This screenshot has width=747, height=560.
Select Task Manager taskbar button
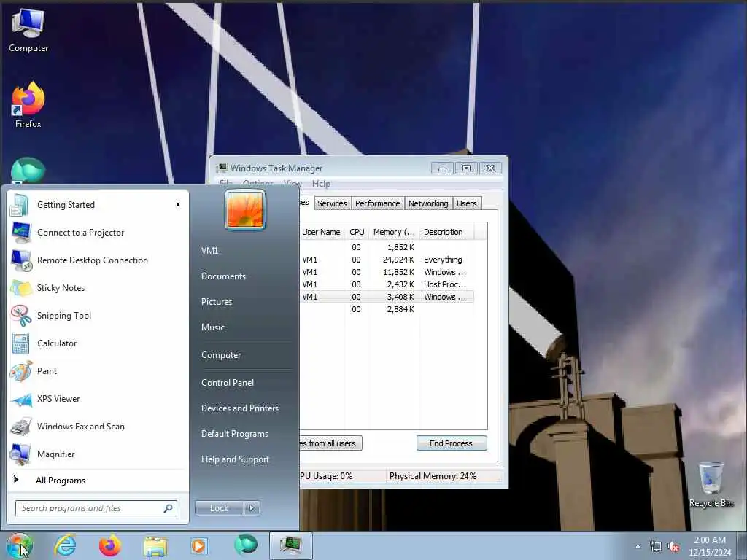pyautogui.click(x=290, y=545)
